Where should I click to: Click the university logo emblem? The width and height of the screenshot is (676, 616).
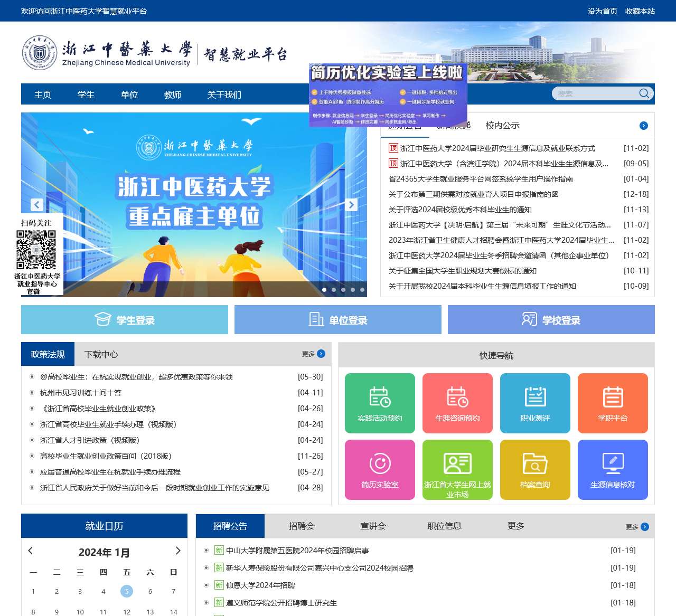pyautogui.click(x=40, y=53)
